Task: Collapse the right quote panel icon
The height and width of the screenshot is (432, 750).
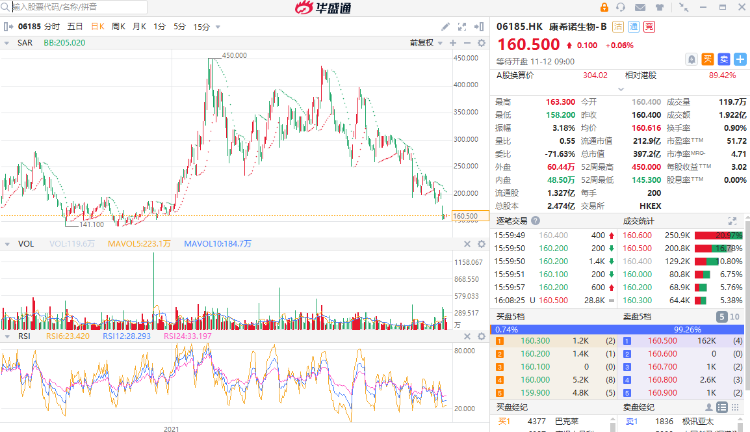Action: [479, 27]
